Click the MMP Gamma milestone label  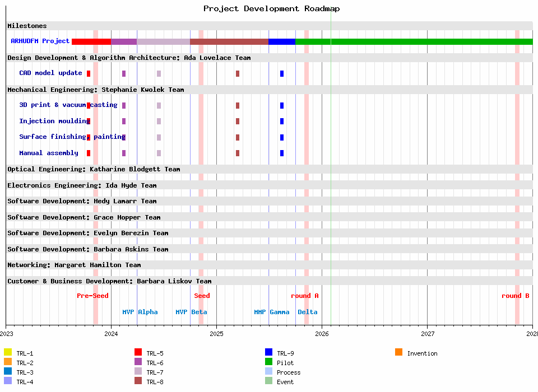coord(271,312)
